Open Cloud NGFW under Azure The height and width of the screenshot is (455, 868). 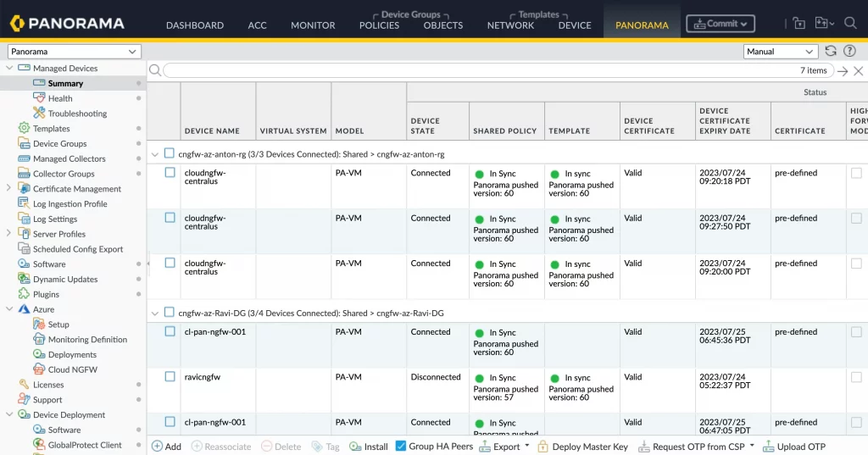point(72,369)
